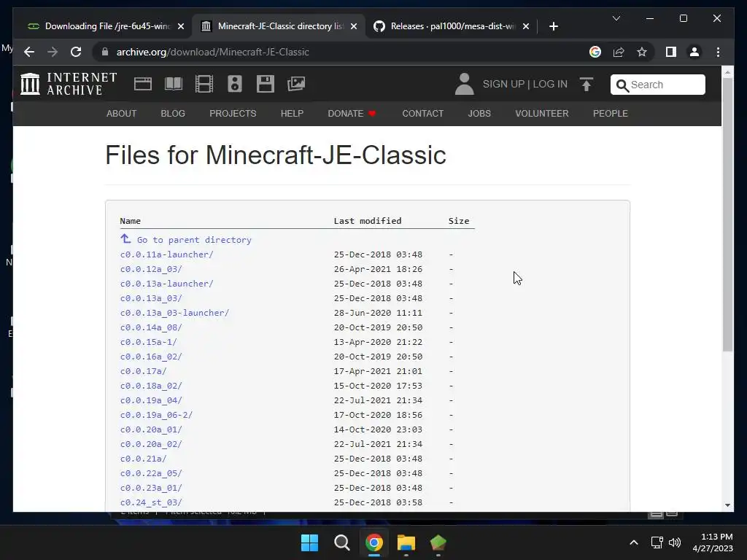Bookmark this page with the star icon
The image size is (747, 560).
click(642, 52)
